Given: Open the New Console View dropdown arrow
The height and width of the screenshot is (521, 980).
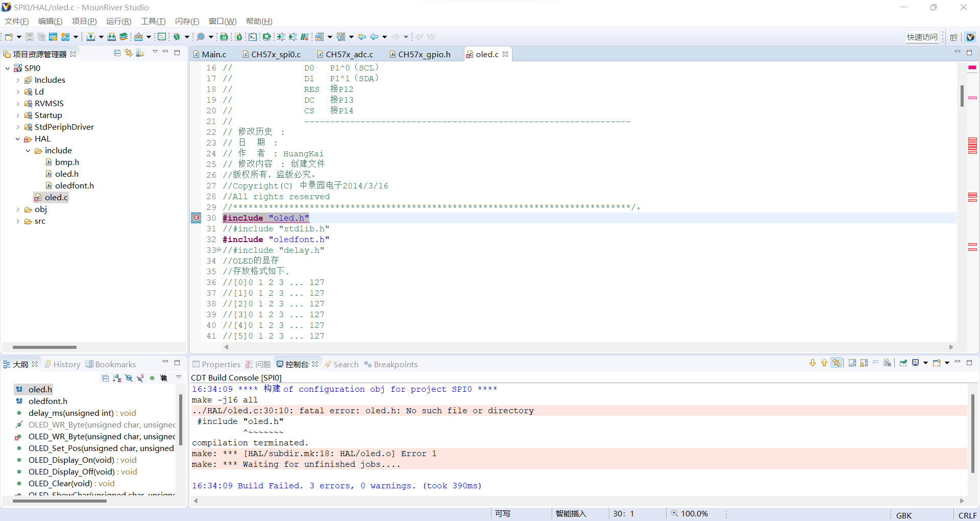Looking at the screenshot, I should coord(947,363).
